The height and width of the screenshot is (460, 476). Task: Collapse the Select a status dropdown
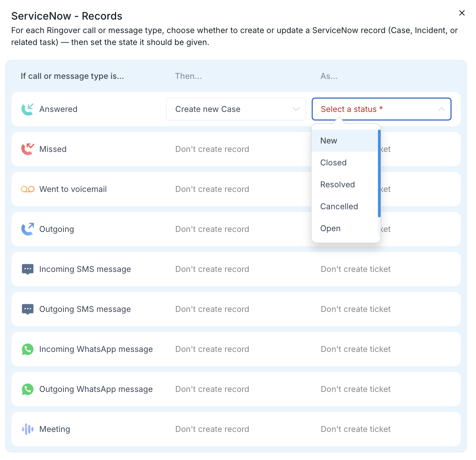click(x=381, y=109)
